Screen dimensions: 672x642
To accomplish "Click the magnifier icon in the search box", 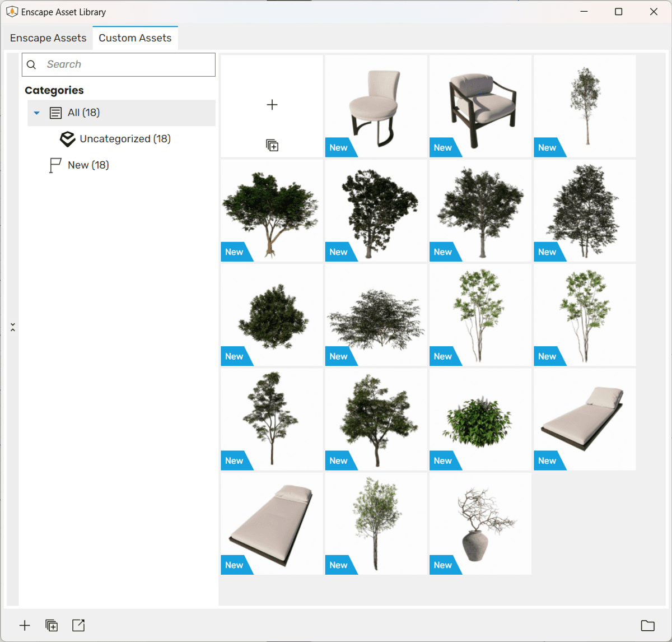I will tap(31, 64).
